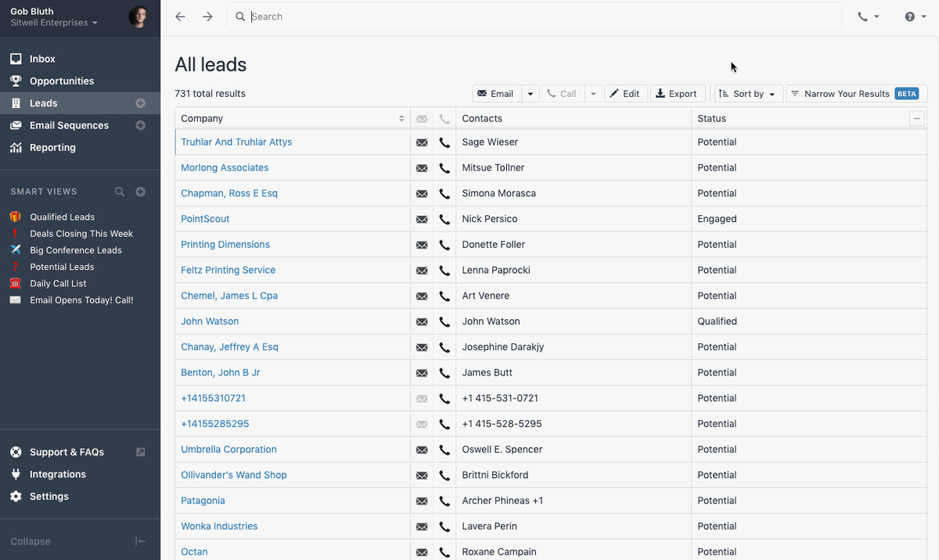
Task: Open the Sort by dropdown
Action: pos(749,94)
